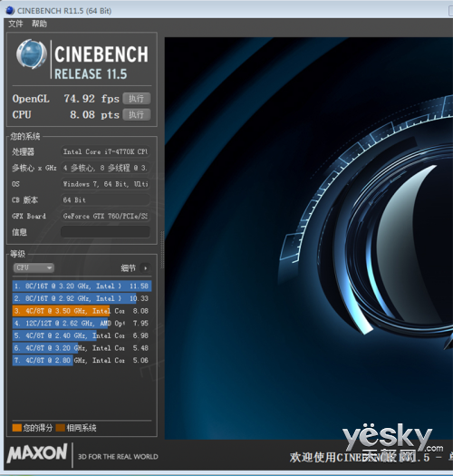Viewport: 453px width, 476px height.
Task: Select orange ranking row 3 score 8.08
Action: coord(82,311)
